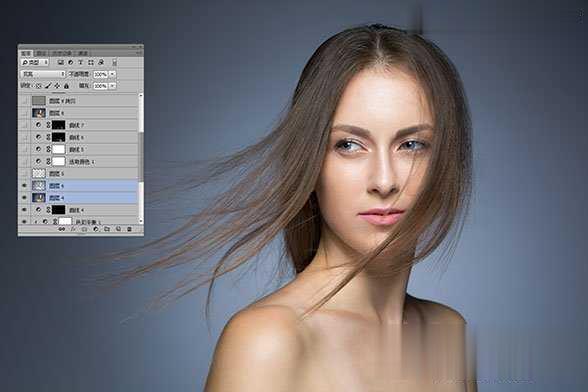The width and height of the screenshot is (588, 392).
Task: Click the link layers icon at panel bottom
Action: [62, 229]
